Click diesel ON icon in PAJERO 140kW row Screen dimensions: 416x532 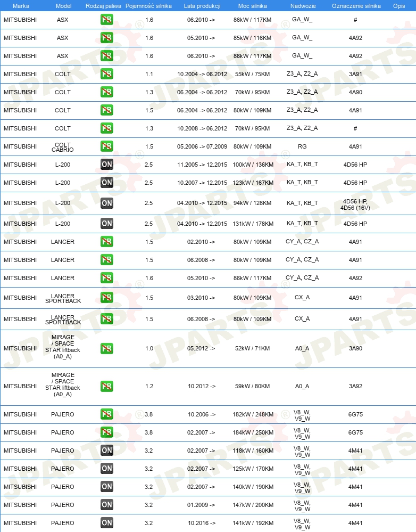click(107, 487)
